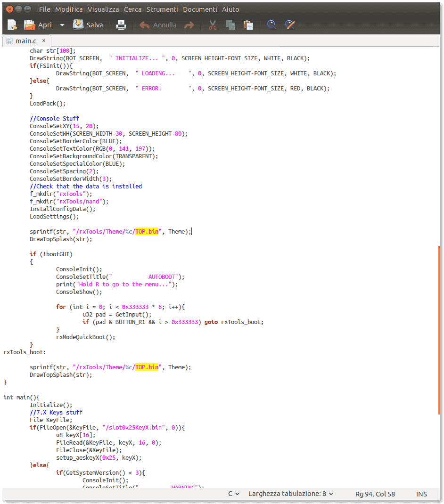Click the second highlighted TOP.bin near rxTools_boot
Viewport: 444px width, 504px height.
point(147,367)
